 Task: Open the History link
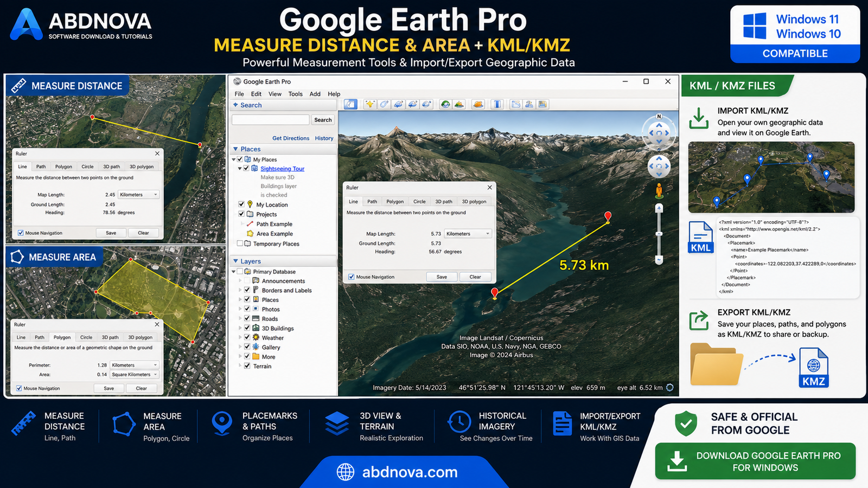point(324,138)
